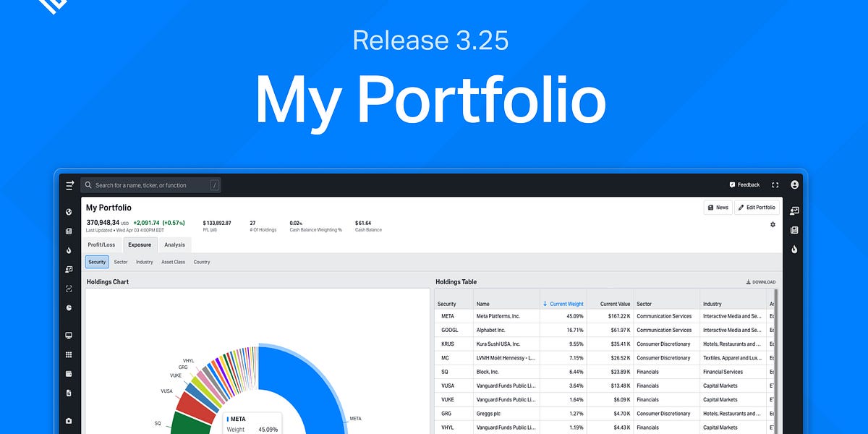Sort by Sector column header
Image resolution: width=868 pixels, height=434 pixels.
[x=667, y=304]
